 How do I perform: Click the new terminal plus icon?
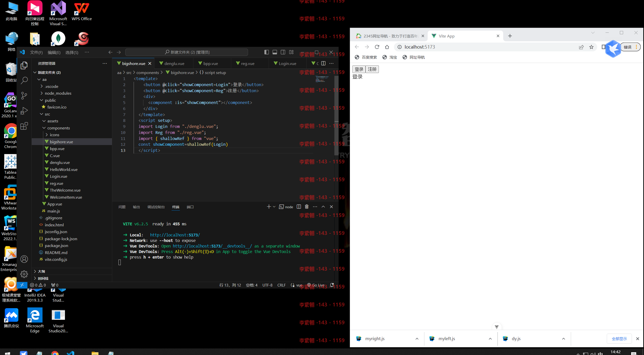pos(269,207)
